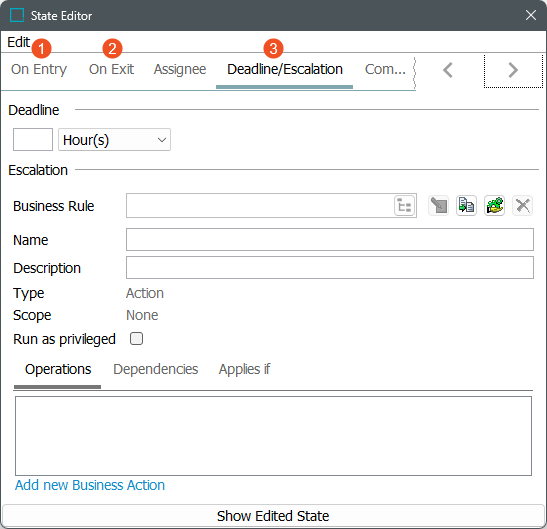Click the deadline number input box
This screenshot has height=529, width=547.
(x=33, y=140)
